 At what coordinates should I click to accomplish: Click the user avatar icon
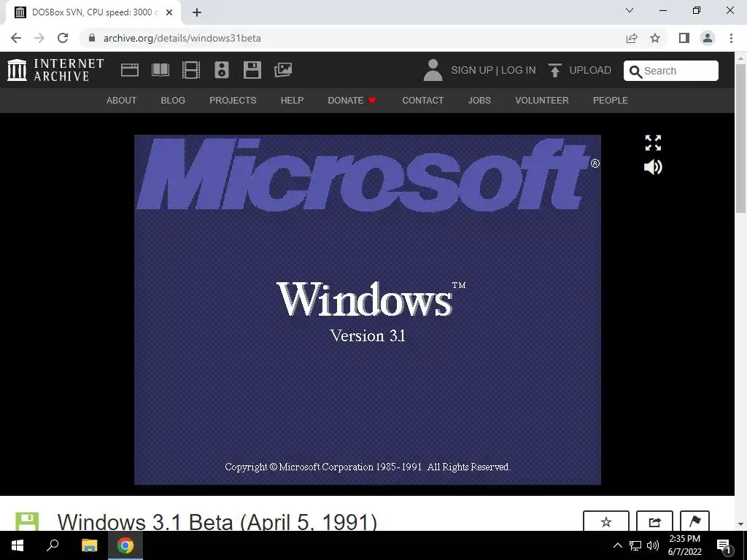(433, 70)
